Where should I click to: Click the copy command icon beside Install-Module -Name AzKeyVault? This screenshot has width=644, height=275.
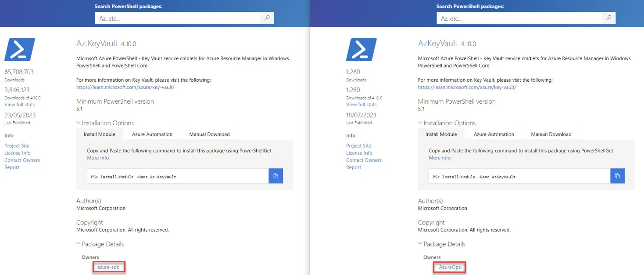(x=618, y=176)
